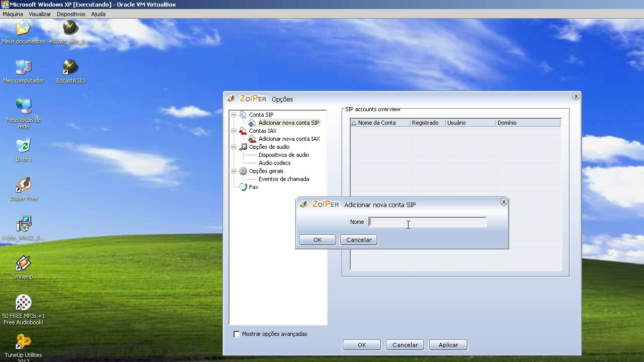644x362 pixels.
Task: Open the Dispositivos menu
Action: click(x=71, y=14)
